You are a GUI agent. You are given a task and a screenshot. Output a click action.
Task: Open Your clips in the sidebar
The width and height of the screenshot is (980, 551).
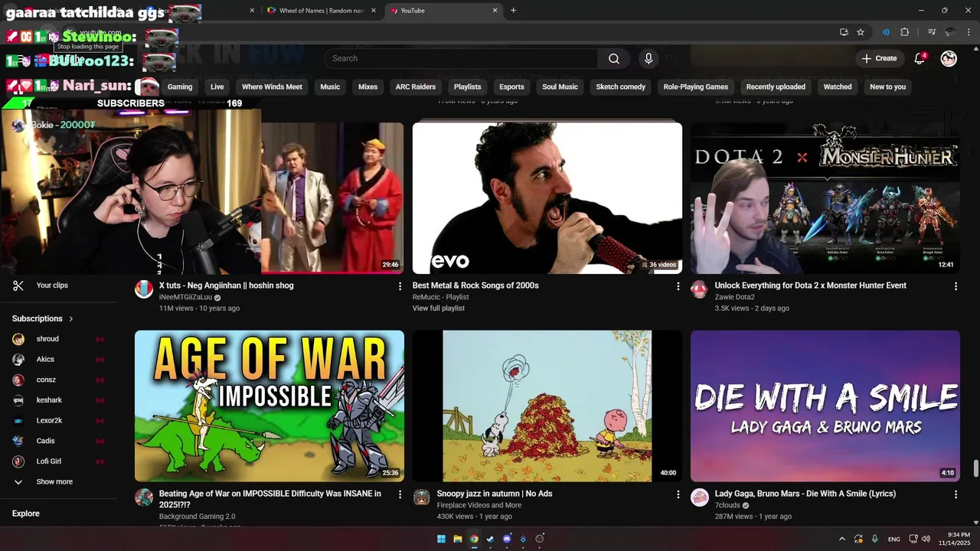pyautogui.click(x=52, y=285)
